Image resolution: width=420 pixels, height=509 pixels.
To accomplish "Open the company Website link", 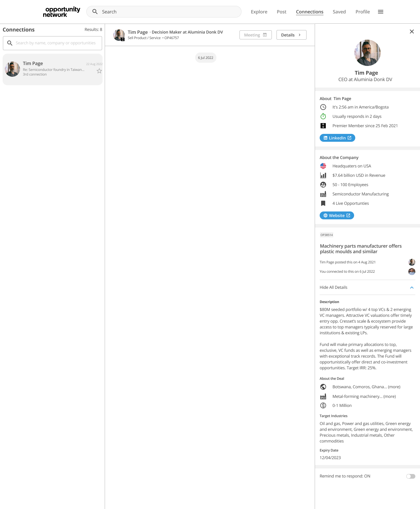I will point(337,216).
